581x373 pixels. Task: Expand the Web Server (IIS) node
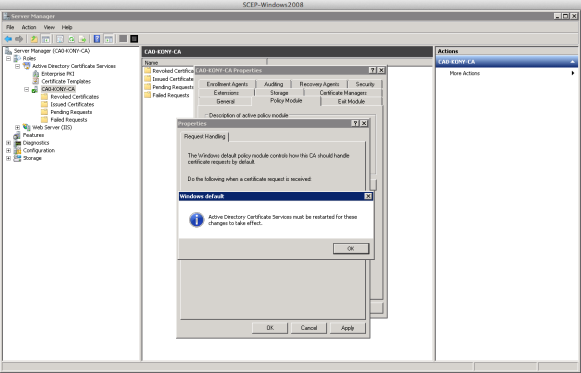[x=17, y=127]
